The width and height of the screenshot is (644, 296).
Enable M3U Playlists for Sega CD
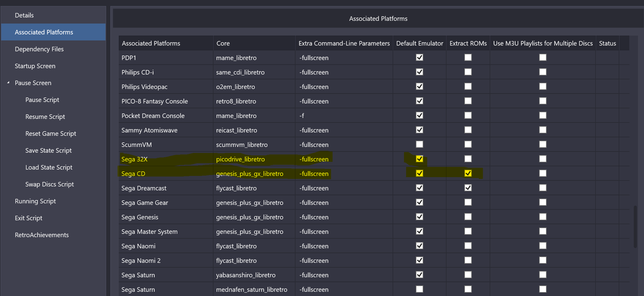543,173
